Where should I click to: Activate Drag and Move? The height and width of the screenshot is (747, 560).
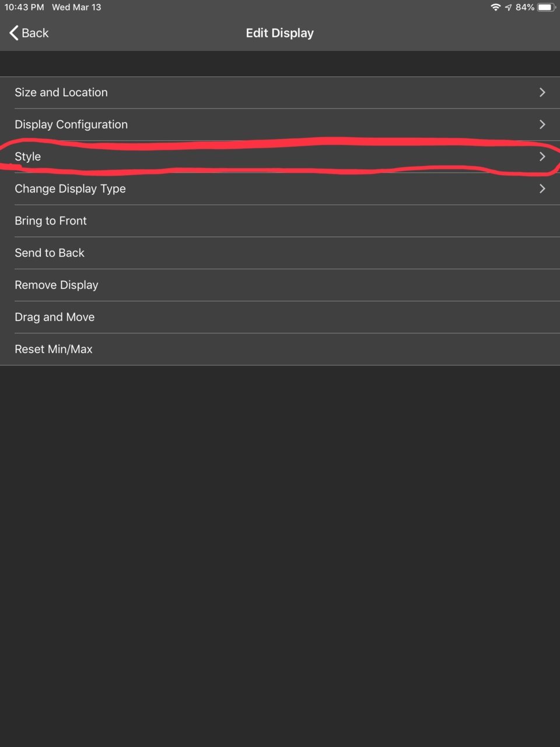[280, 317]
